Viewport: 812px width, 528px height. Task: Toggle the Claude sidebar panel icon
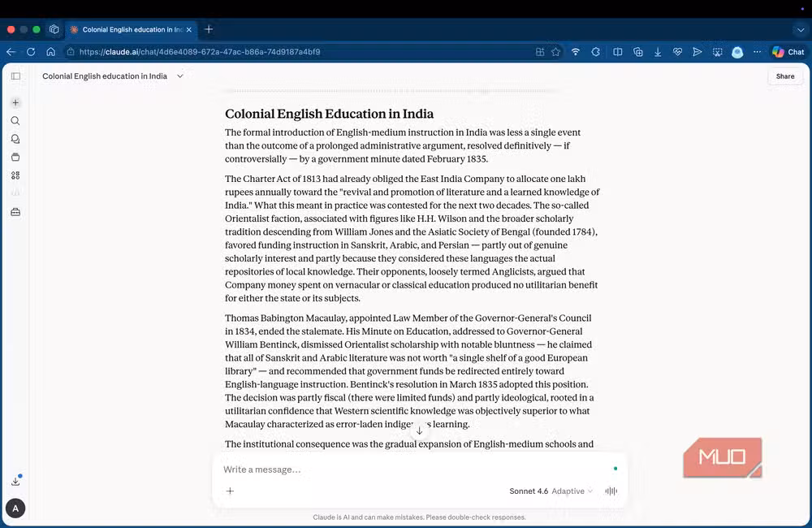[x=15, y=76]
